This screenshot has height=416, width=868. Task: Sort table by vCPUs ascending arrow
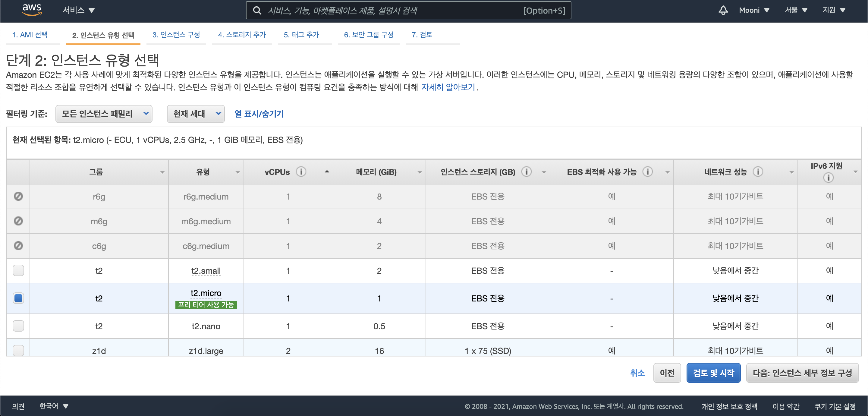(x=326, y=171)
